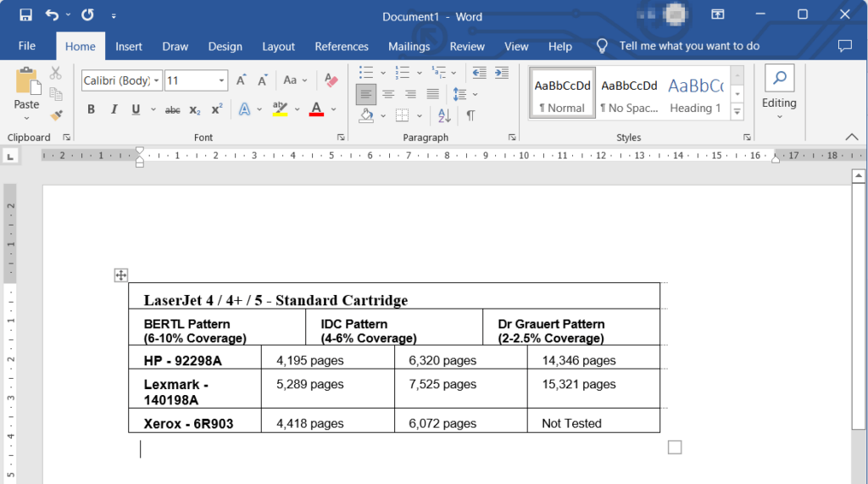Apply the Heading 1 style
The width and height of the screenshot is (868, 484).
695,93
